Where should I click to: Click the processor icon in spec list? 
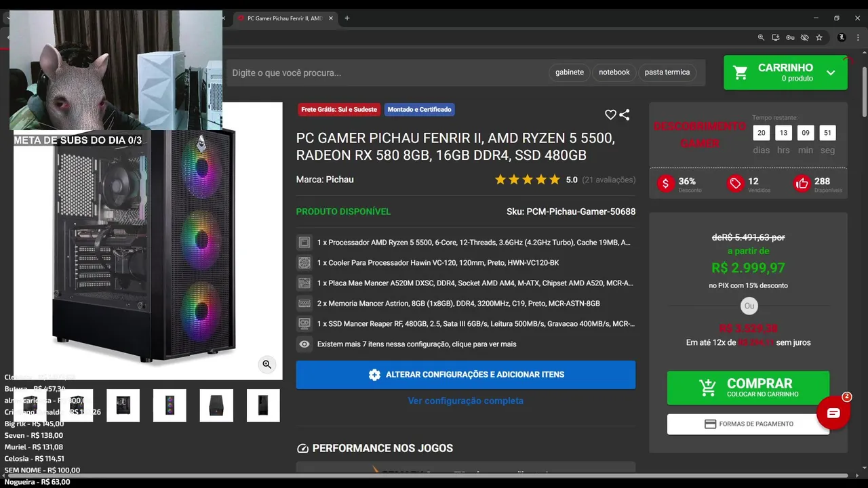pyautogui.click(x=304, y=242)
